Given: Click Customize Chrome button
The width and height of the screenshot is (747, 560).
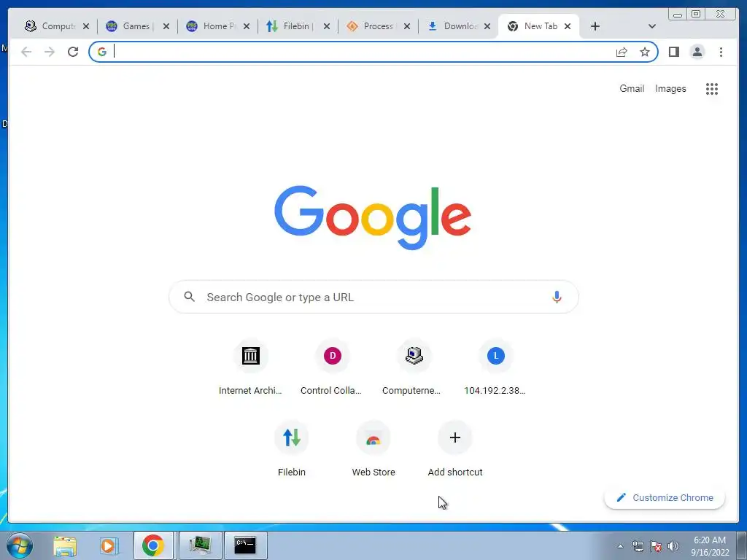Looking at the screenshot, I should [x=665, y=497].
